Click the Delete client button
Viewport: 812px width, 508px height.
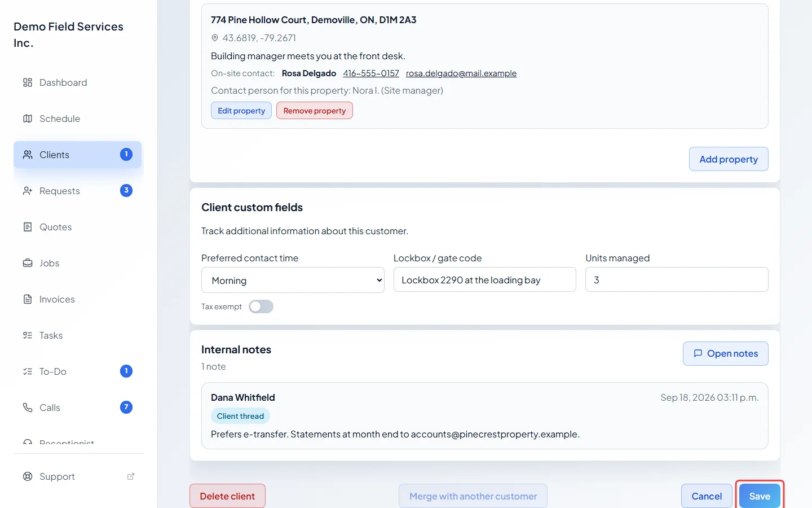click(227, 496)
